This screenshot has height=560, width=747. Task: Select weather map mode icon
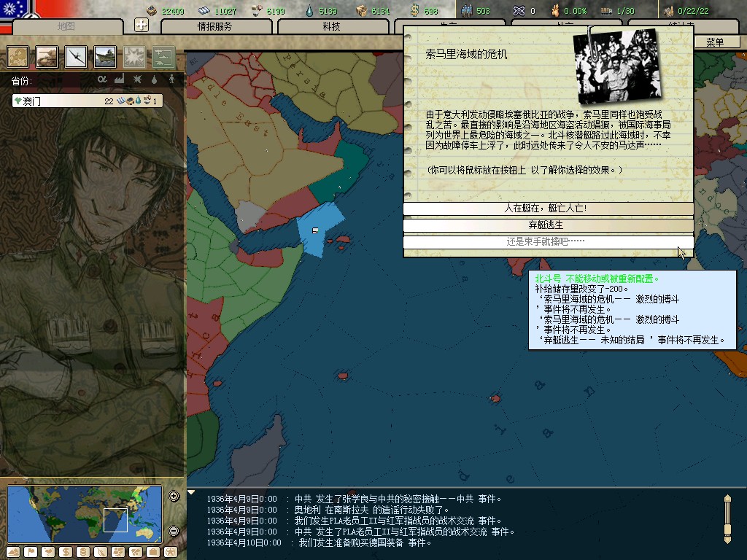point(48,553)
